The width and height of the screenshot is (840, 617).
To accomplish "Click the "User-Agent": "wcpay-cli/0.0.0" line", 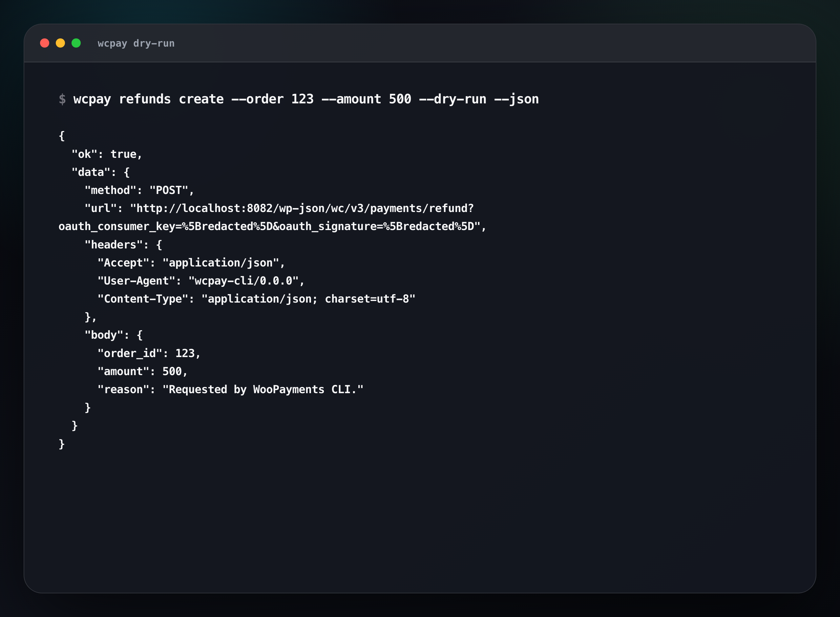I will [201, 281].
